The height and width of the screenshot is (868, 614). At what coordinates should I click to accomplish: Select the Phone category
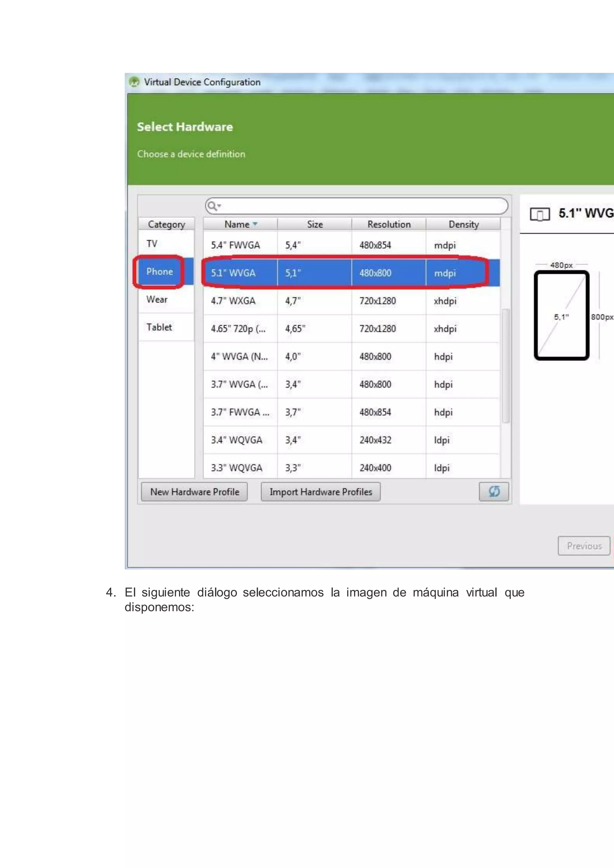[166, 272]
